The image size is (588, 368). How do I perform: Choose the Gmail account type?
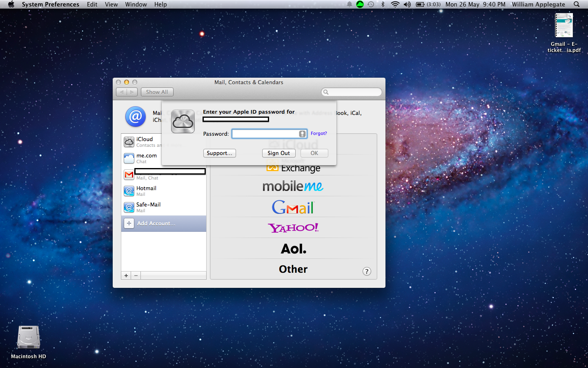pyautogui.click(x=293, y=207)
